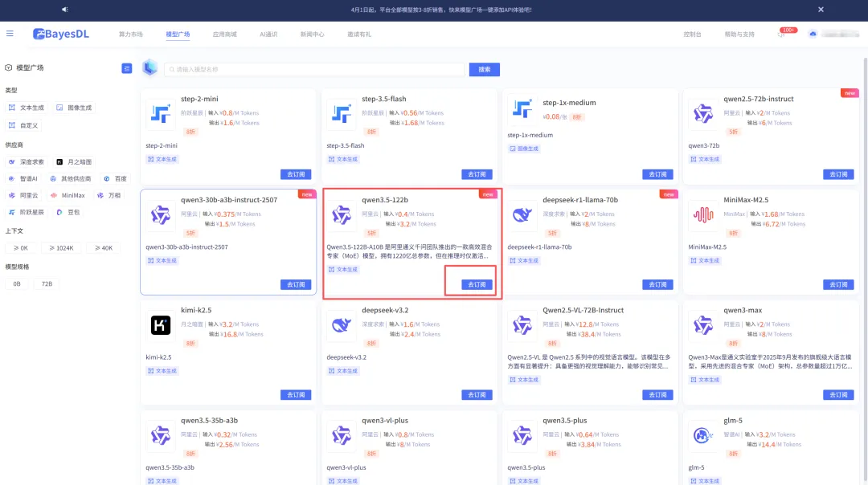Click the page vertical scrollbar
This screenshot has height=485, width=868.
pyautogui.click(x=866, y=268)
